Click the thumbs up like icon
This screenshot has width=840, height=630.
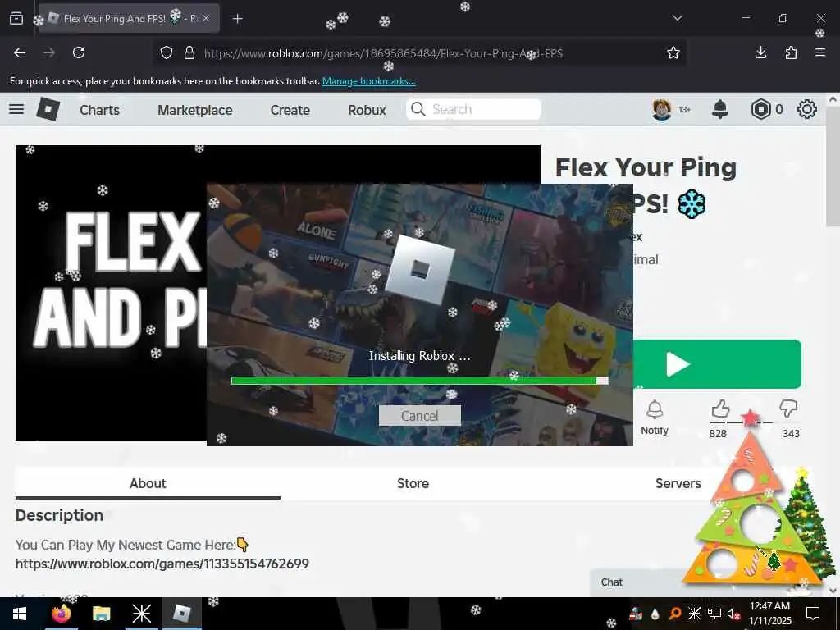[720, 409]
